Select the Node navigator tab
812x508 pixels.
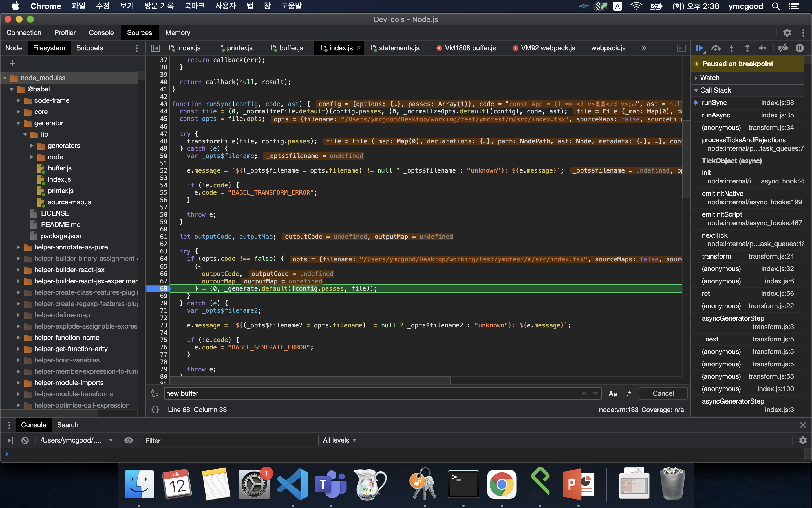tap(14, 48)
